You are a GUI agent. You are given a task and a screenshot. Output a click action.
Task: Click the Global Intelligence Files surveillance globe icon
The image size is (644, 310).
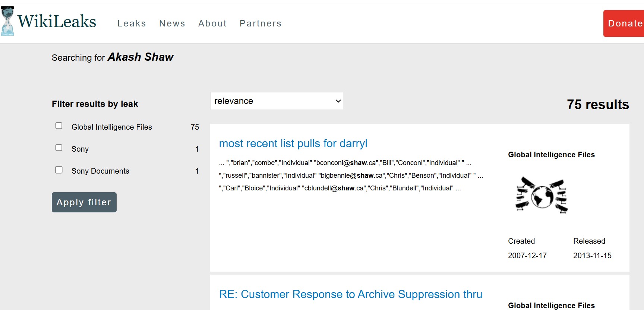pyautogui.click(x=542, y=195)
